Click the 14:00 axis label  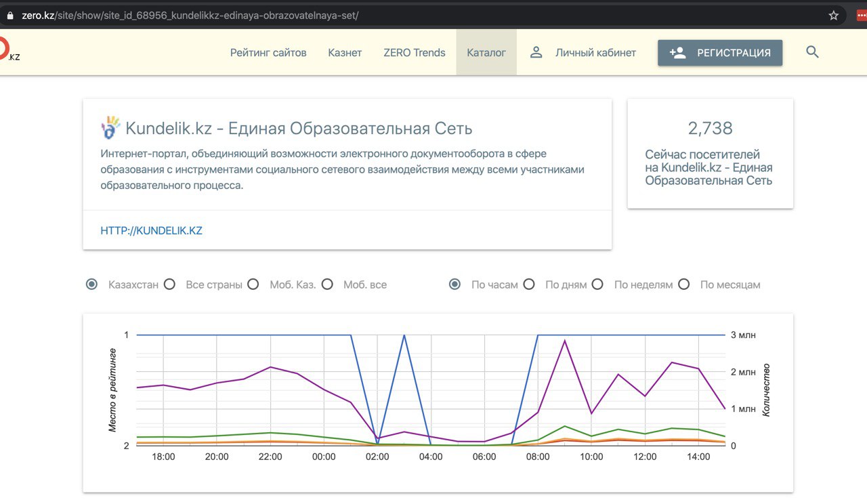coord(698,457)
